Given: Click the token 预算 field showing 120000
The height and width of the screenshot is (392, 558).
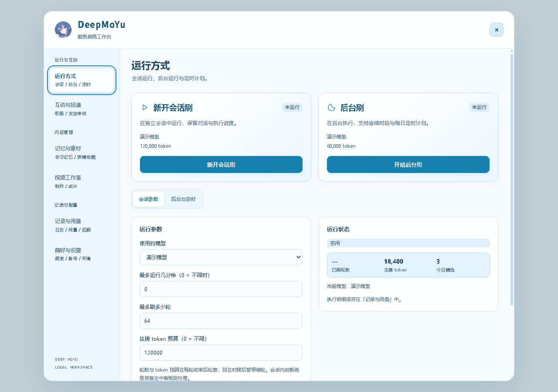Looking at the screenshot, I should click(x=221, y=352).
